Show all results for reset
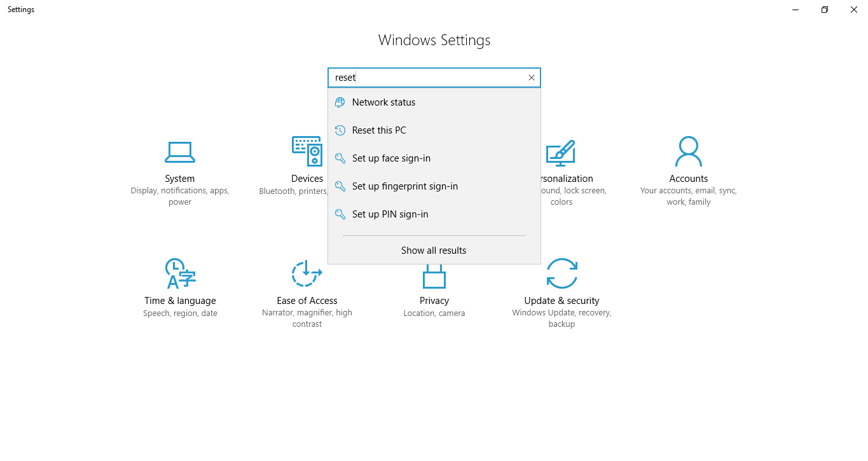Viewport: 868px width, 461px height. 434,251
